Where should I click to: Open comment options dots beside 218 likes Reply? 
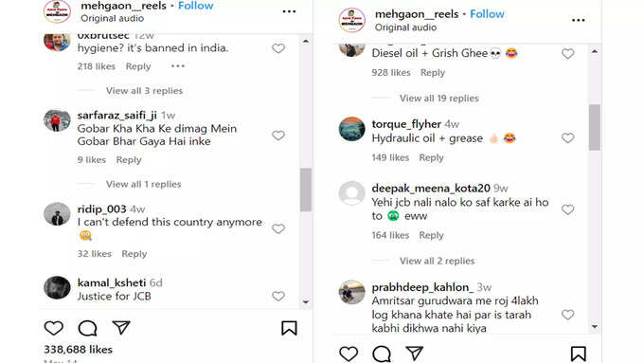178,65
